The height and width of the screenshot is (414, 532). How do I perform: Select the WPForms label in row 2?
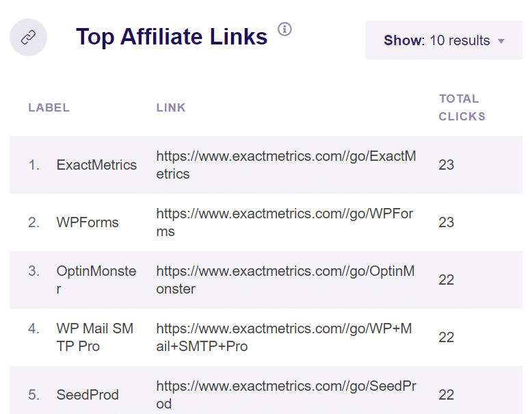88,222
